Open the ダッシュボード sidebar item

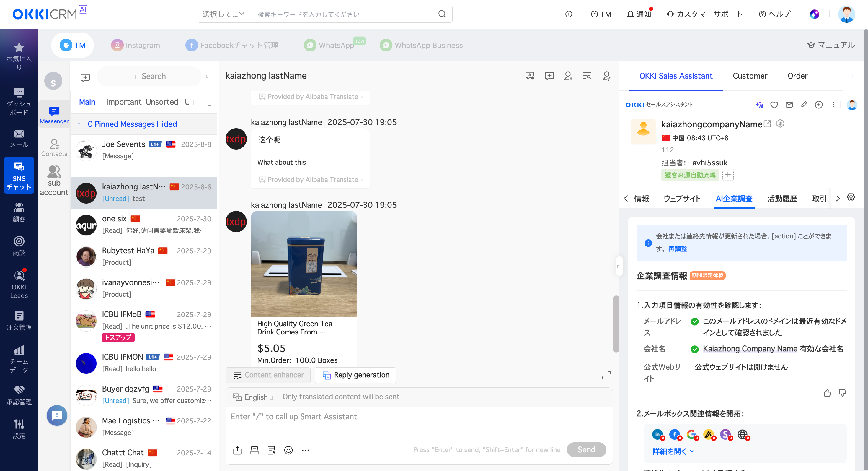pos(19,101)
